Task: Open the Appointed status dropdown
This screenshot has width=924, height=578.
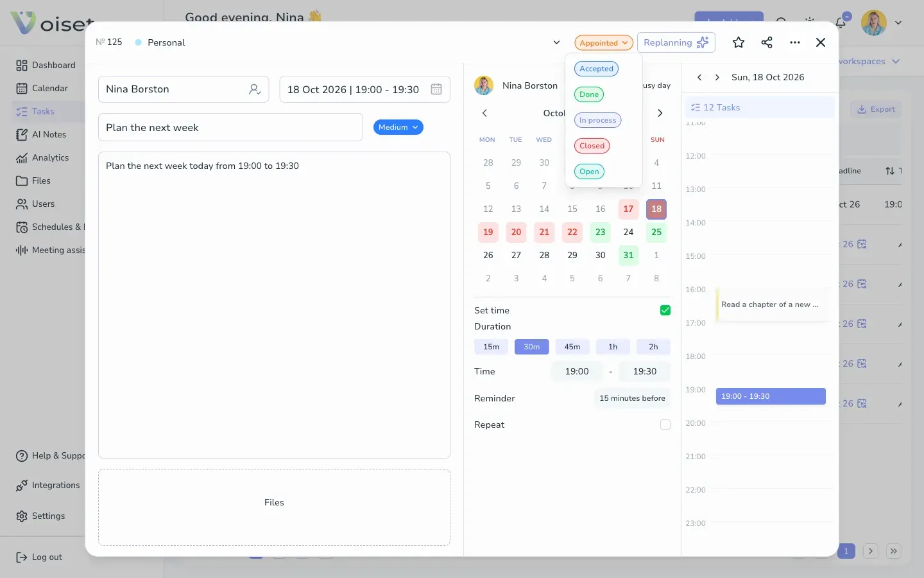Action: (604, 43)
